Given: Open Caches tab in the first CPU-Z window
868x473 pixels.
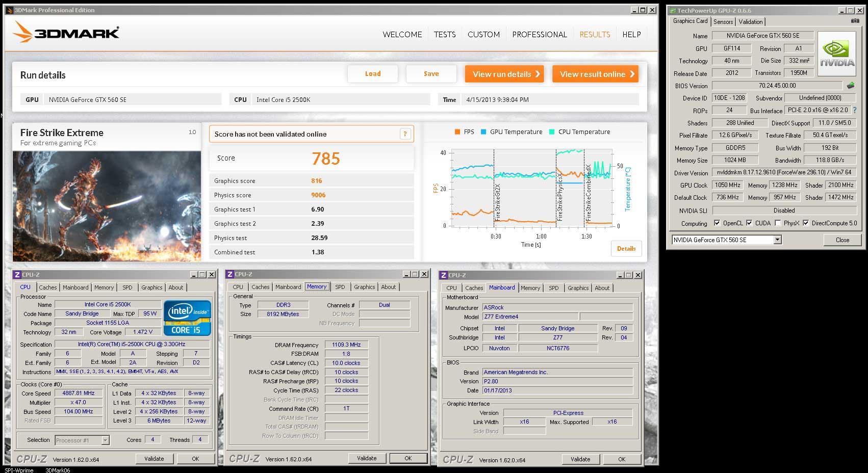Looking at the screenshot, I should coord(48,287).
